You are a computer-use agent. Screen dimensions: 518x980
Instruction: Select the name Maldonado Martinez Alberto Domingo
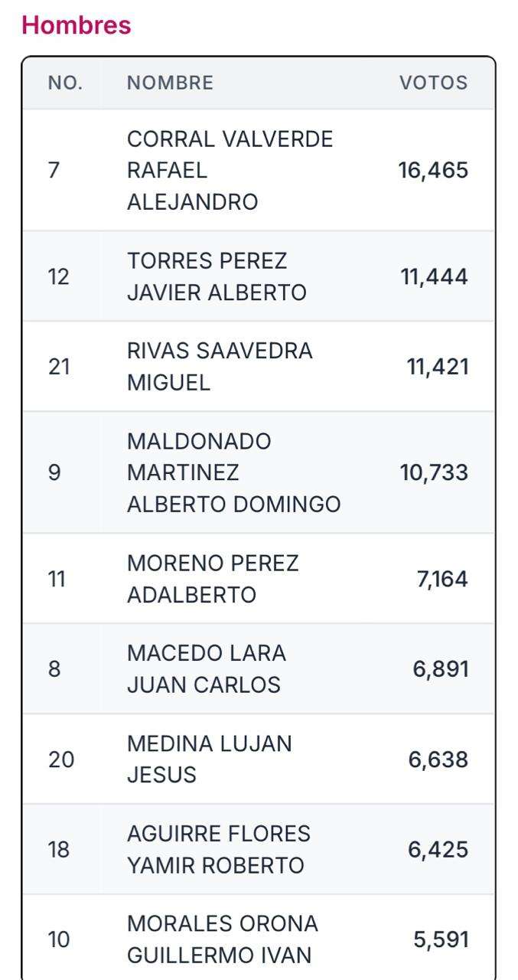(233, 472)
